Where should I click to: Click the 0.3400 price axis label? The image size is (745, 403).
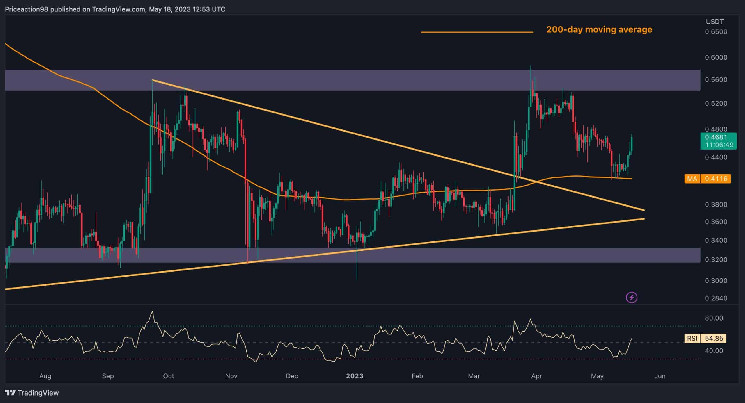[x=716, y=241]
